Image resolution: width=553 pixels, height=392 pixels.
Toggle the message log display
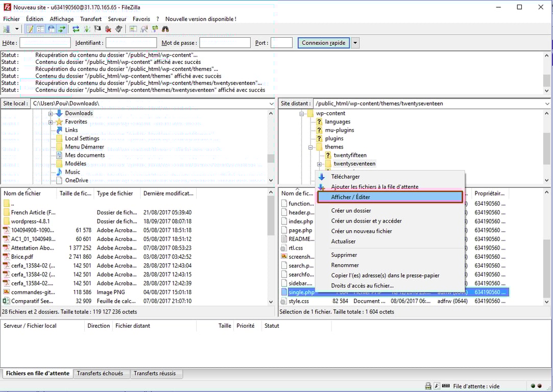click(x=31, y=29)
